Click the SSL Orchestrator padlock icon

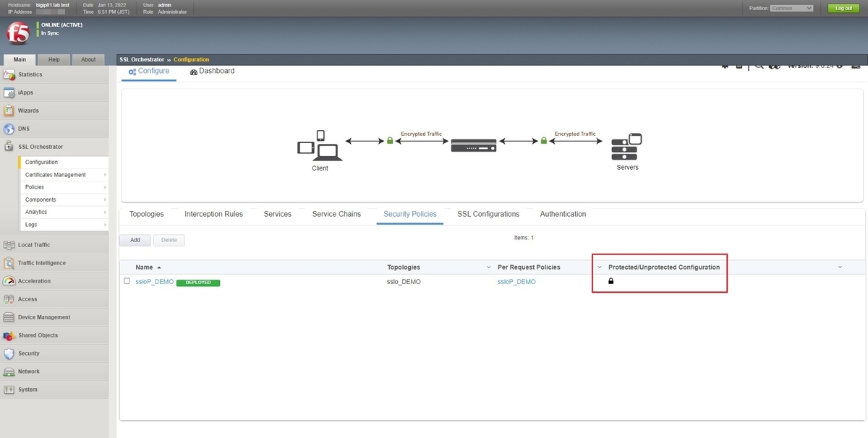9,147
